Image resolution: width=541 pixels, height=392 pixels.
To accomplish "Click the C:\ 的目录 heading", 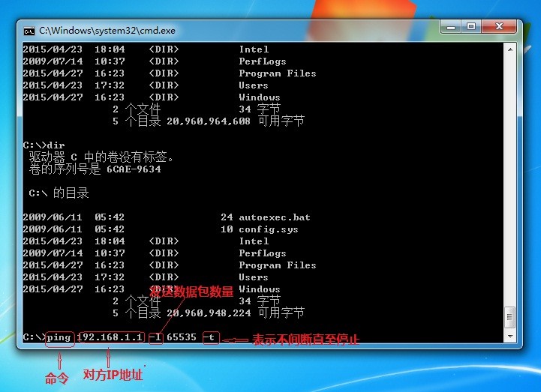I will 59,193.
